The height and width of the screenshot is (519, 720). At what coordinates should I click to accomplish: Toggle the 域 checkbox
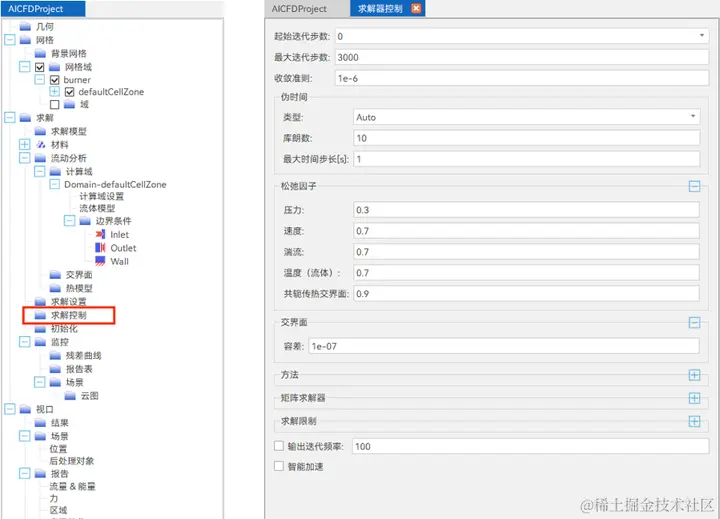point(55,104)
